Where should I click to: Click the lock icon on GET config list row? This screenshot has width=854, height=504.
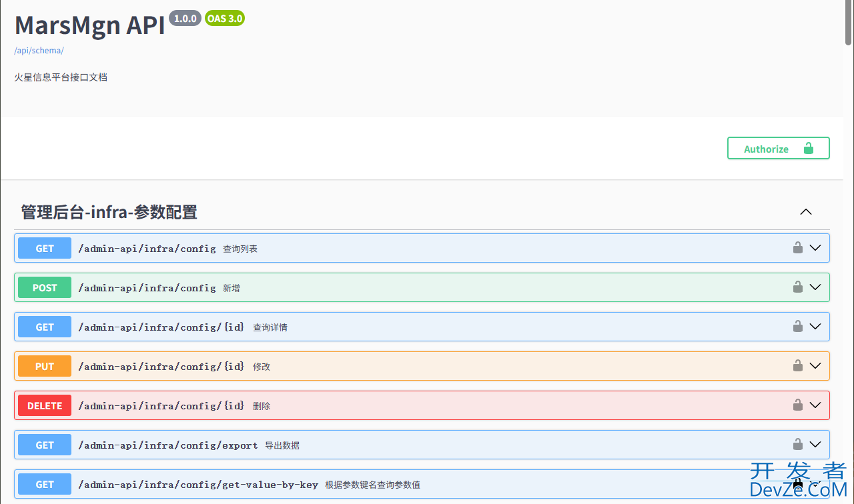pos(797,248)
